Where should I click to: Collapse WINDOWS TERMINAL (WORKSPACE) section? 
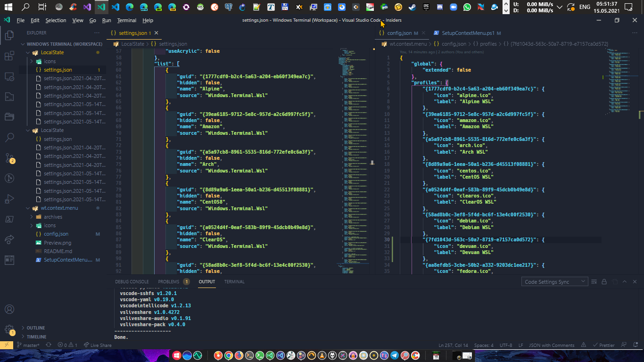point(23,44)
